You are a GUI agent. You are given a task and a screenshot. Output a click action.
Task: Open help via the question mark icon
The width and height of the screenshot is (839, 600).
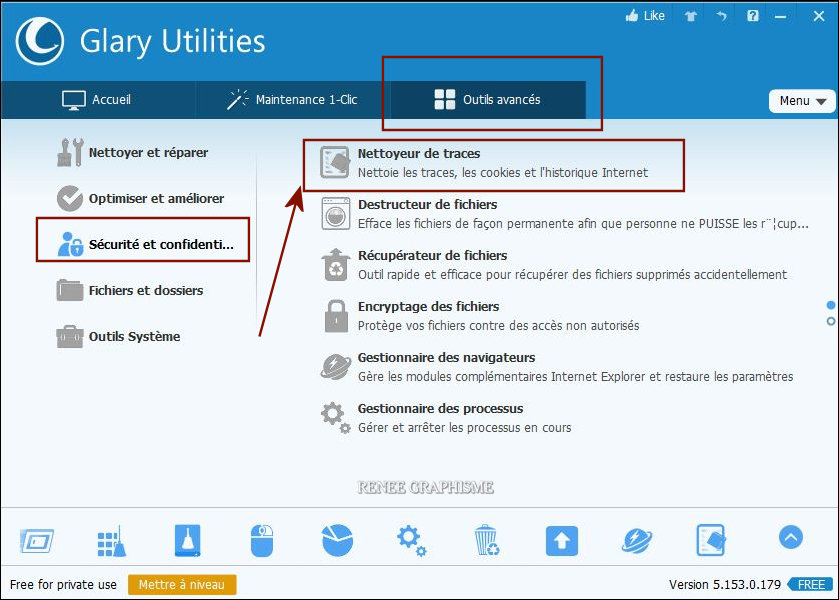coord(753,16)
